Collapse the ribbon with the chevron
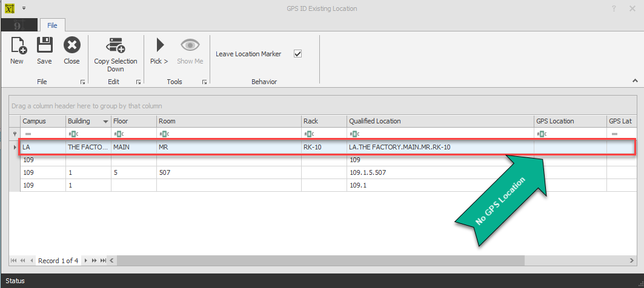This screenshot has height=288, width=644. point(635,80)
